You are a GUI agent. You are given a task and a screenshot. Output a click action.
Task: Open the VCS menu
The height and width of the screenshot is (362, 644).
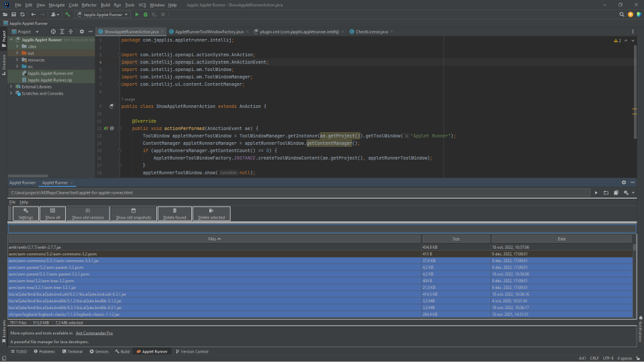142,5
